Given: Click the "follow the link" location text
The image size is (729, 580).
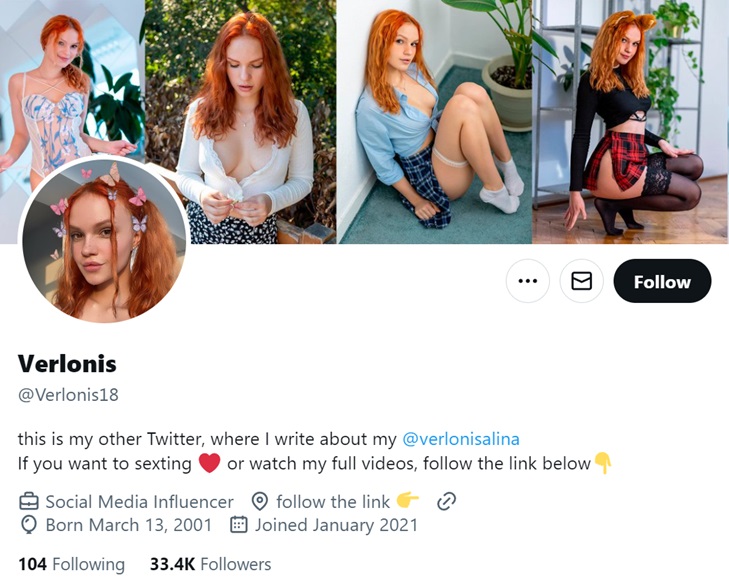Looking at the screenshot, I should click(333, 501).
